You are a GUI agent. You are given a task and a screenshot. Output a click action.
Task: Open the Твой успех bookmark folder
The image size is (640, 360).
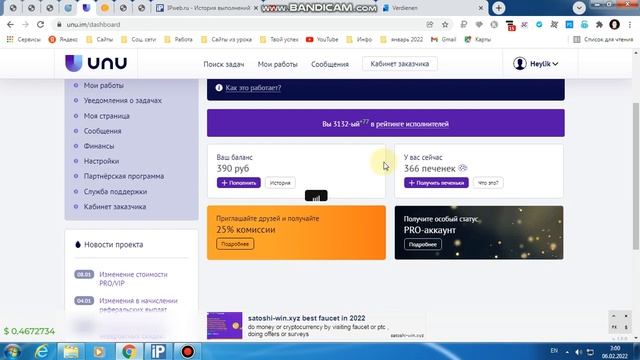pos(279,40)
